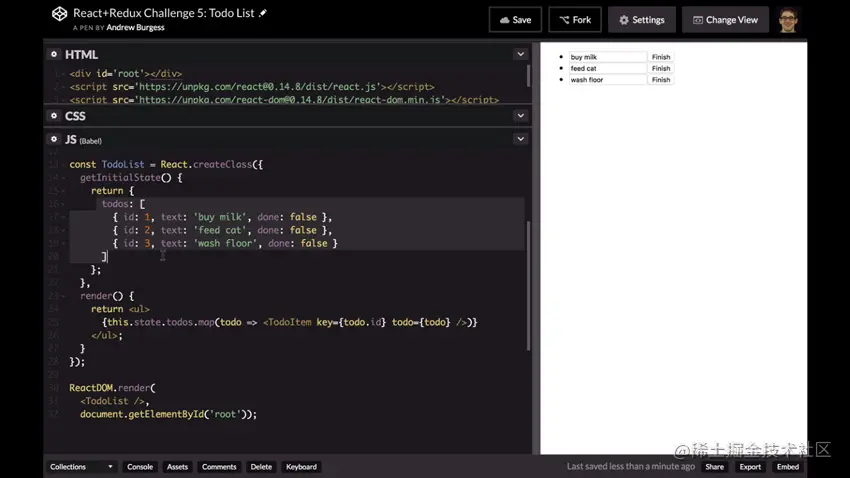Open pen Settings
The width and height of the screenshot is (850, 478).
point(642,20)
